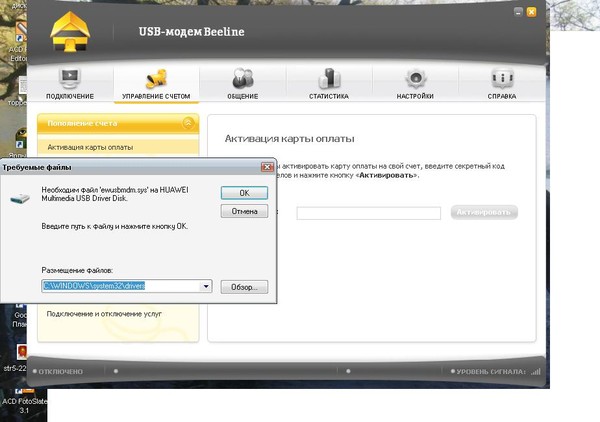Click OK in the Требуемые файлы dialog
Screen dimensions: 600x422
click(244, 193)
